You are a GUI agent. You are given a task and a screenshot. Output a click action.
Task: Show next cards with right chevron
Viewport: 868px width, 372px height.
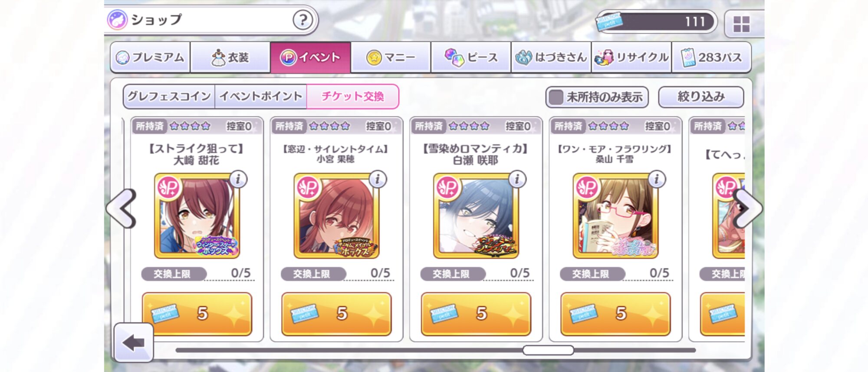[747, 209]
